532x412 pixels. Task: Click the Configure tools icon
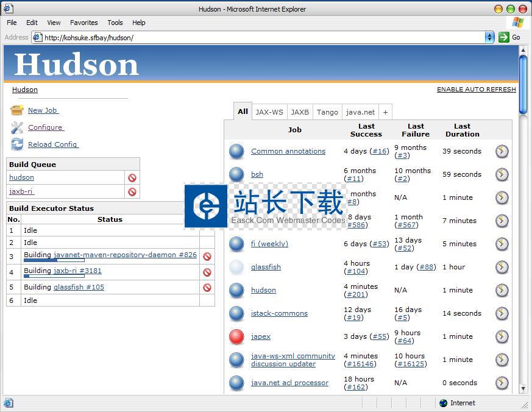tap(17, 127)
